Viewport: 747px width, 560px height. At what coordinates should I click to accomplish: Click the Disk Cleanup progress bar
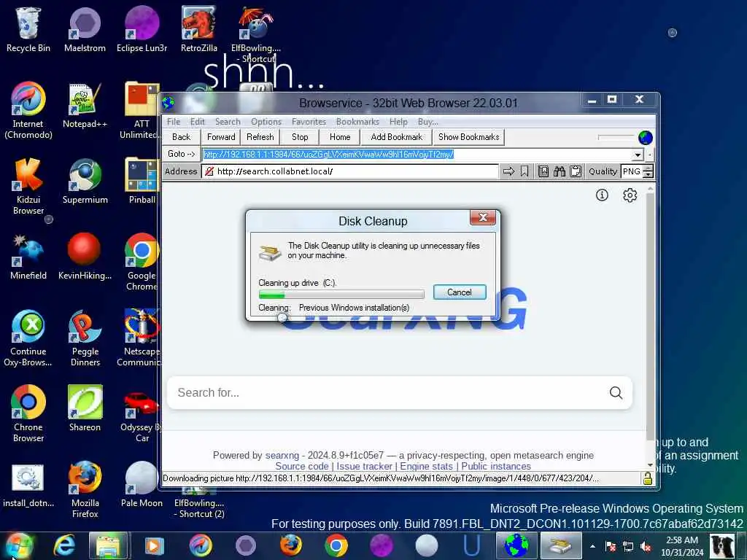click(x=341, y=295)
